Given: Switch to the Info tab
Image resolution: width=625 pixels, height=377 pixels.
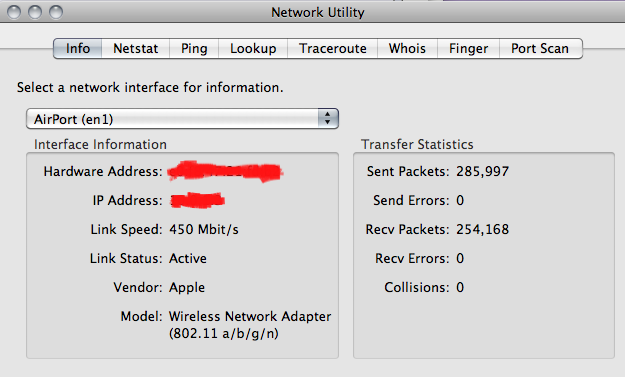Looking at the screenshot, I should click(77, 49).
